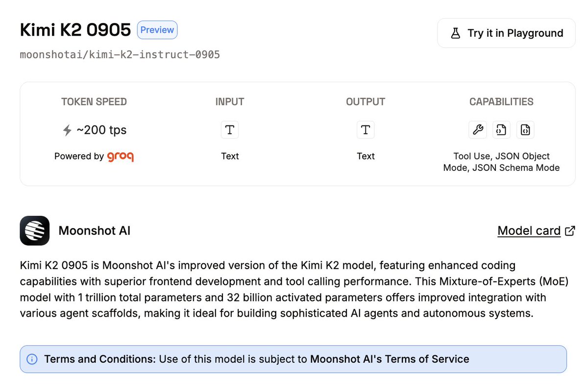Click the Output text type icon
588x392 pixels.
(366, 130)
